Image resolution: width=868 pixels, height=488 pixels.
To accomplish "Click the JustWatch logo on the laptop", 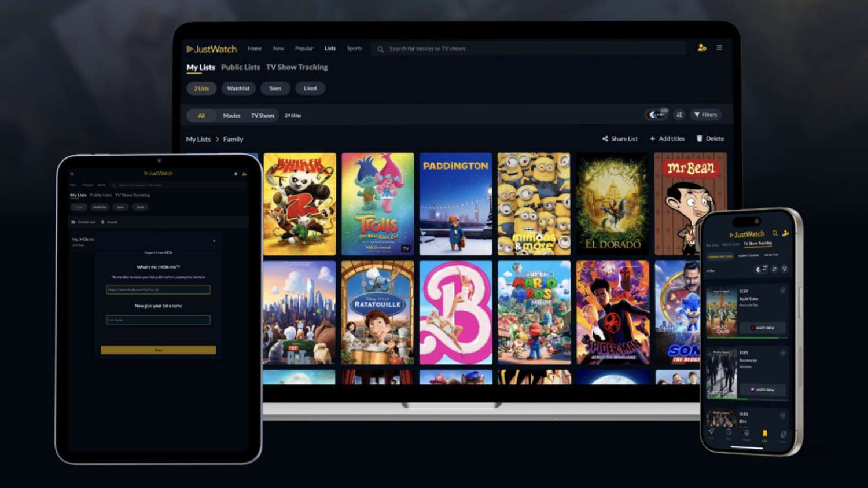I will (211, 49).
